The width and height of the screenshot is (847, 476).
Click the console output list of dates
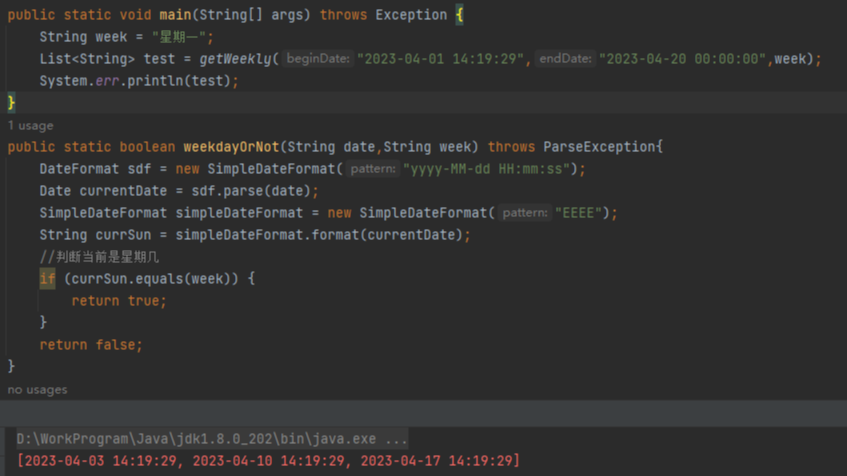pyautogui.click(x=268, y=460)
